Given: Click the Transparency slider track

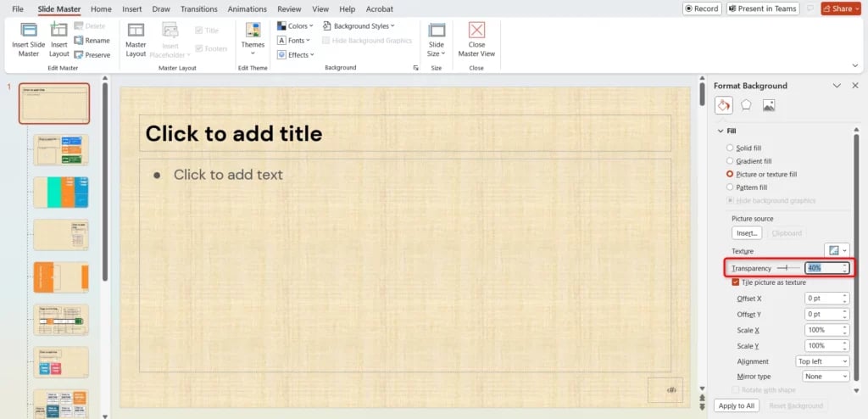Looking at the screenshot, I should point(788,268).
